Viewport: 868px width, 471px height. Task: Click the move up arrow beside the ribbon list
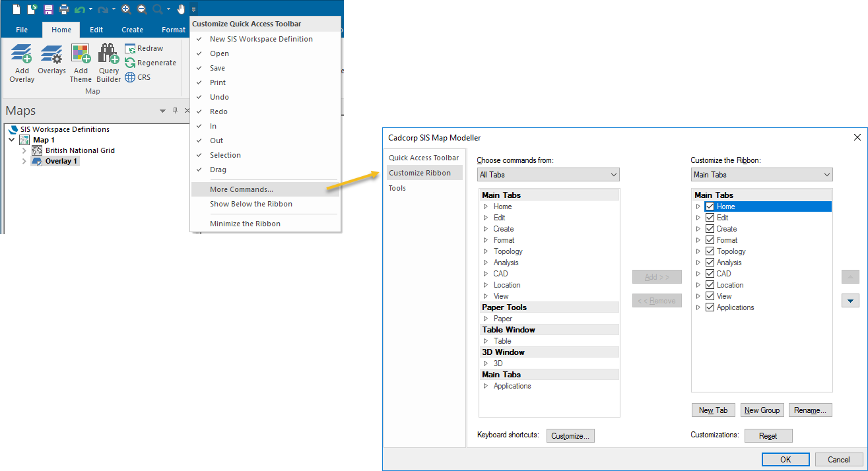point(850,277)
